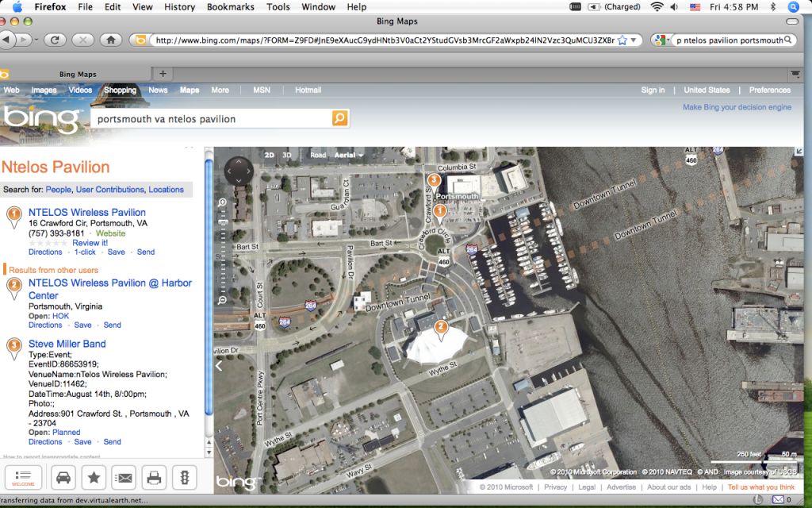Go to the Images section in Bing

point(44,90)
